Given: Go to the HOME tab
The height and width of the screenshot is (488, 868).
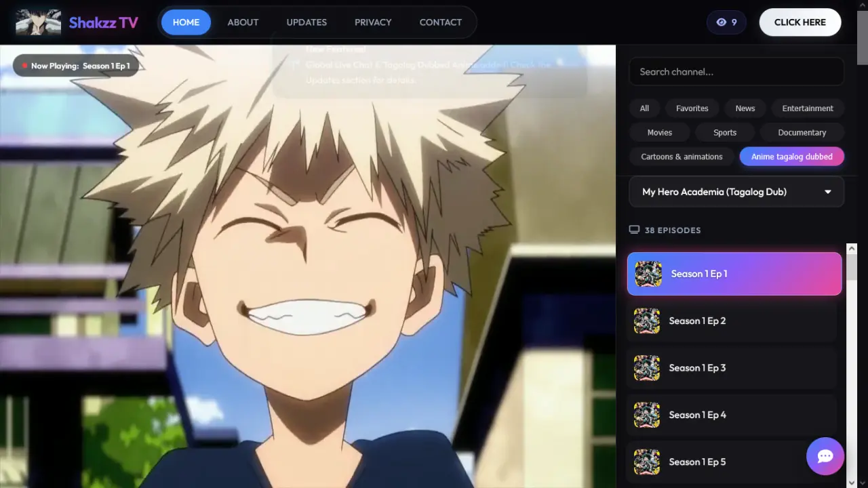Looking at the screenshot, I should 186,22.
